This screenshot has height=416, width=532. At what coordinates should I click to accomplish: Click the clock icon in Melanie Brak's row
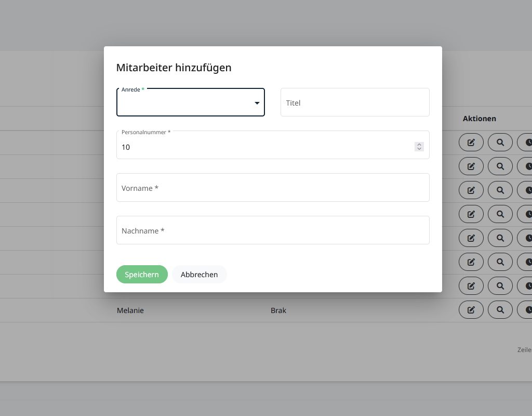pos(526,310)
